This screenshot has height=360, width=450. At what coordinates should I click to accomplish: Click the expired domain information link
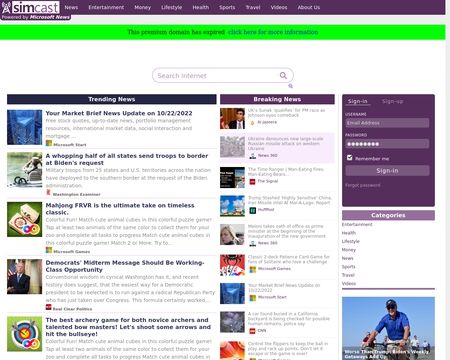(273, 32)
